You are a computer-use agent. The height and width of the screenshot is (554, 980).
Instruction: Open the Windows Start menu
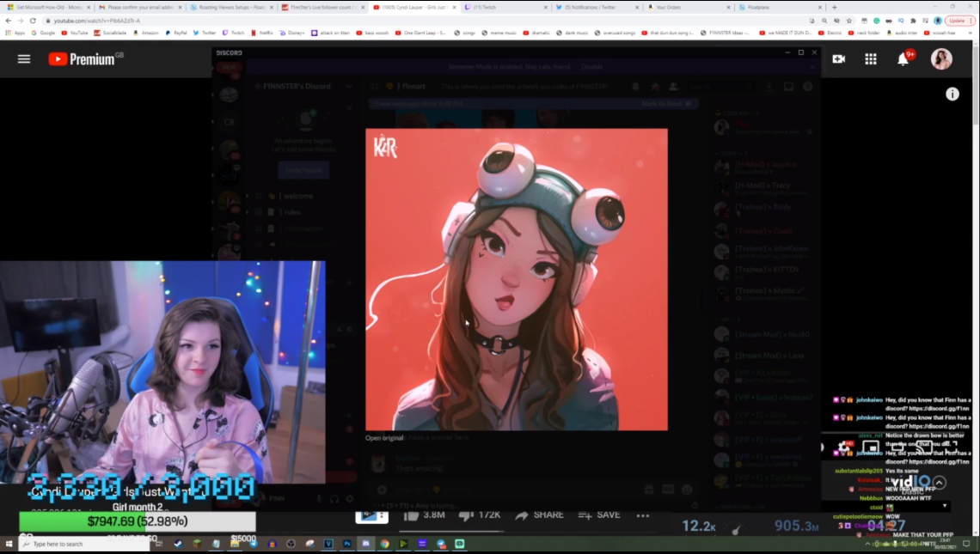click(9, 544)
